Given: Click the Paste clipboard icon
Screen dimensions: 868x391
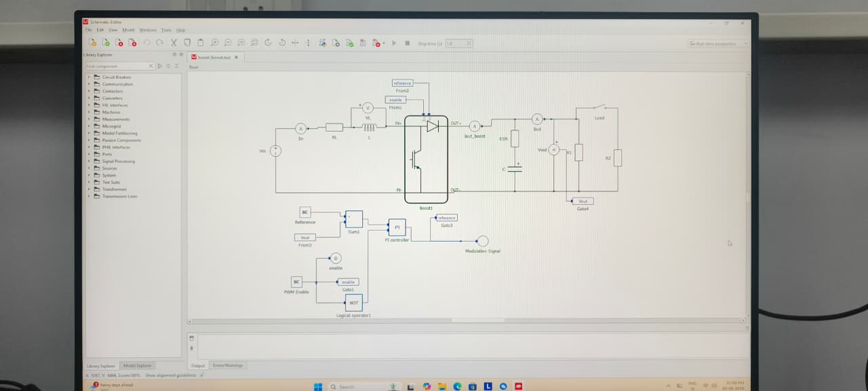Looking at the screenshot, I should [x=201, y=43].
